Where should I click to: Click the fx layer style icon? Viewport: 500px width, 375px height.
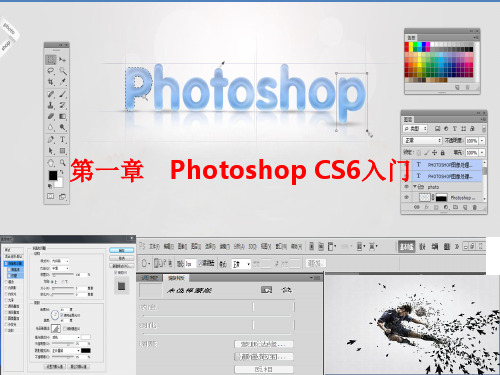426,207
